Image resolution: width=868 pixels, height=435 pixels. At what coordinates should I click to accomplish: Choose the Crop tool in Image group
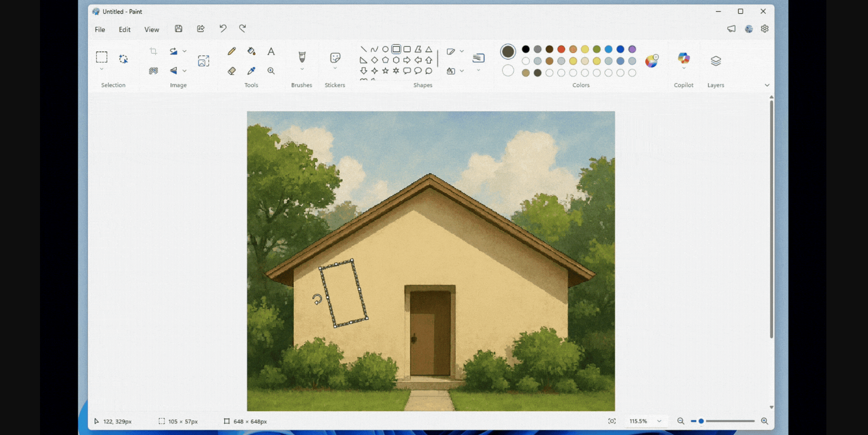[153, 51]
